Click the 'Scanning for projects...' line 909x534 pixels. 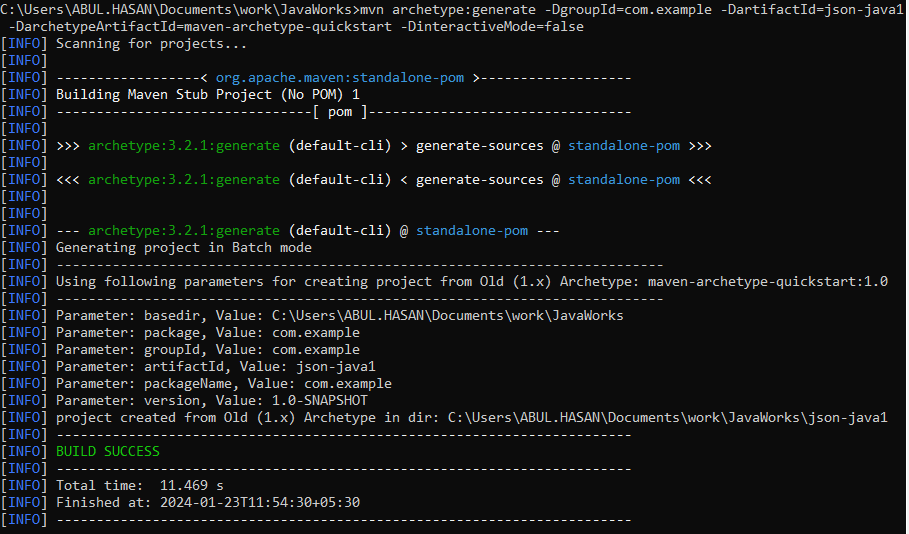[151, 43]
